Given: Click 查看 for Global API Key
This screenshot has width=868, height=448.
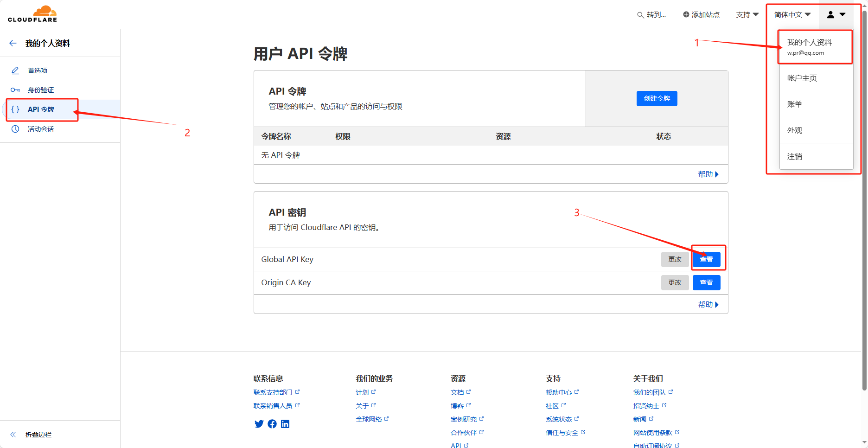Looking at the screenshot, I should (x=706, y=259).
